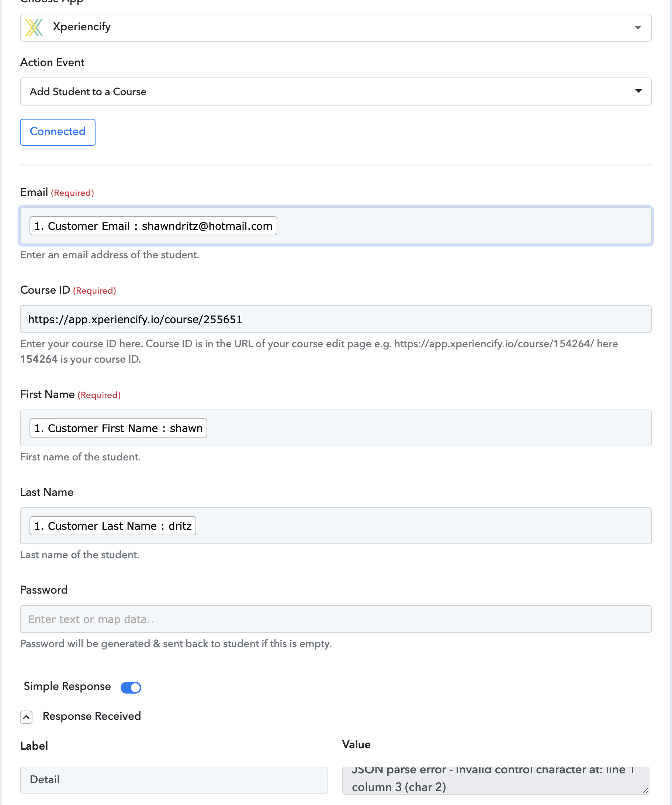Click the 'Value' column heading
The image size is (672, 805).
tap(356, 744)
